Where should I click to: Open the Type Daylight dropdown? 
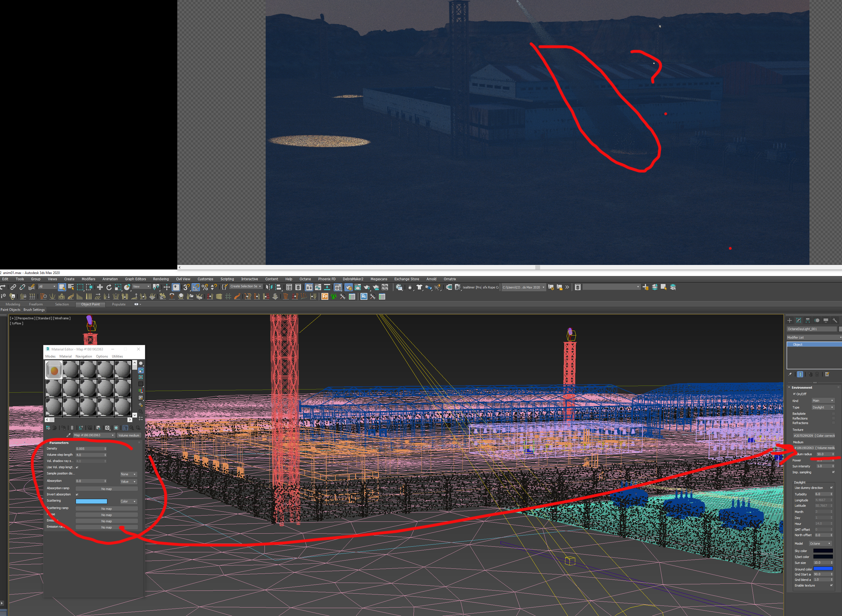pyautogui.click(x=823, y=407)
